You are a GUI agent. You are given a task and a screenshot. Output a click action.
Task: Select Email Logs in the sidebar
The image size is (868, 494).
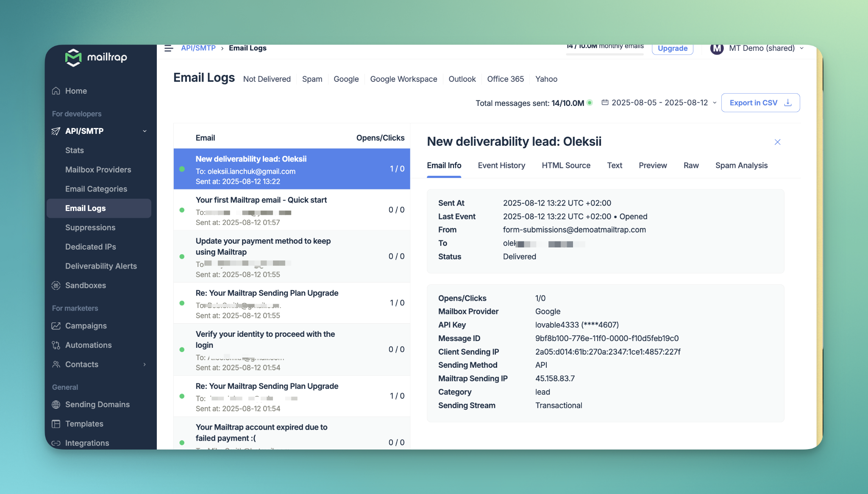[x=99, y=208]
